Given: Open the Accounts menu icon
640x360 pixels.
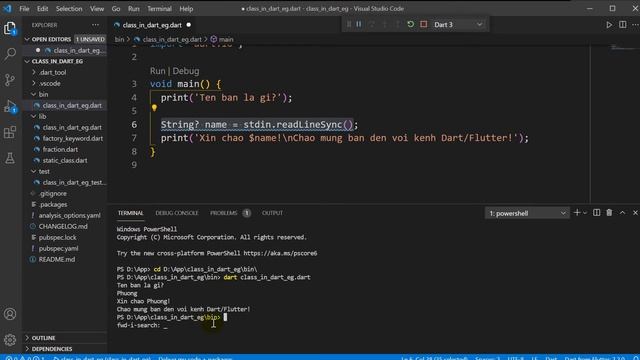Looking at the screenshot, I should 10,314.
